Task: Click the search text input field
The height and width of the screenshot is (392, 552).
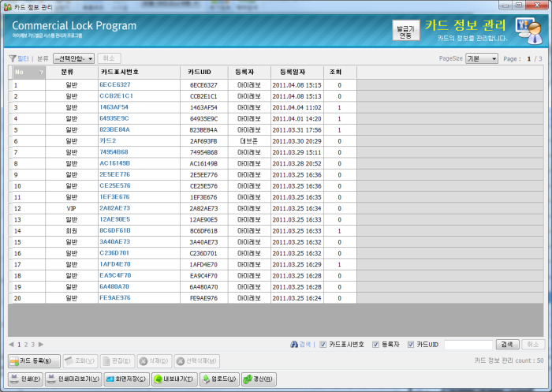Action: point(468,345)
